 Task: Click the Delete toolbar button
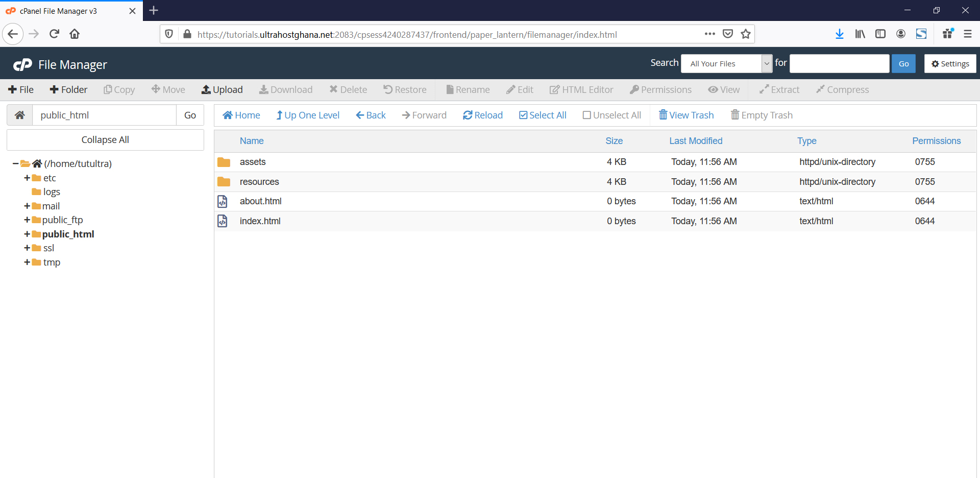tap(348, 89)
